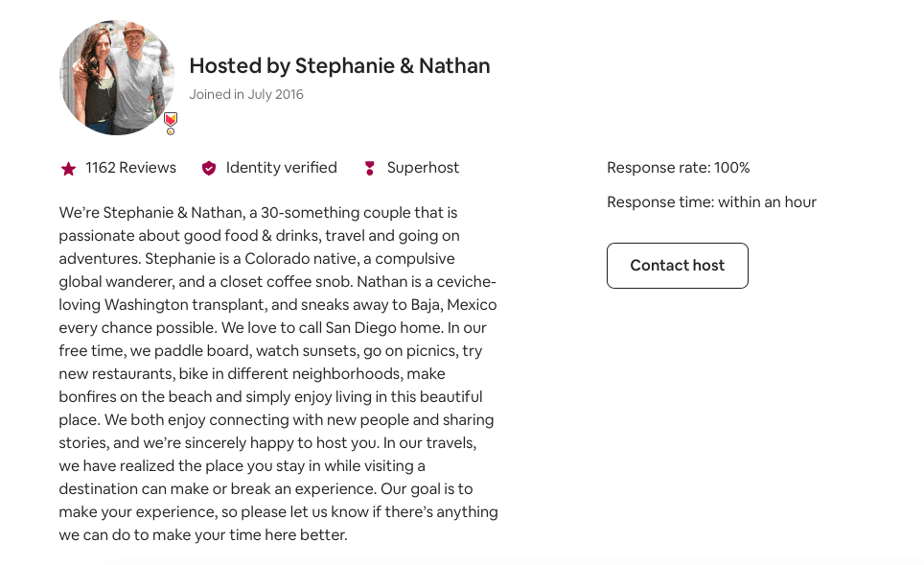Open the 1162 Reviews link
This screenshot has height=565, width=924.
pos(130,168)
